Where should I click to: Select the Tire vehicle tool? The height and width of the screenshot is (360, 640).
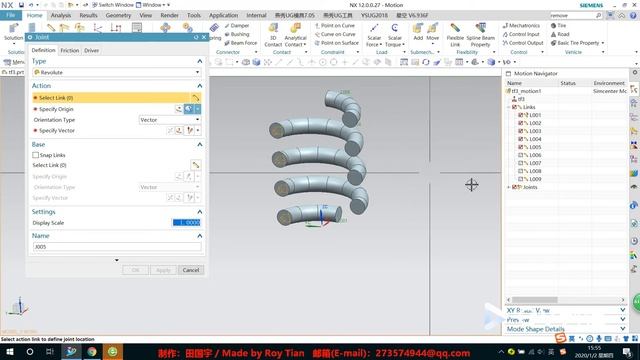(558, 25)
